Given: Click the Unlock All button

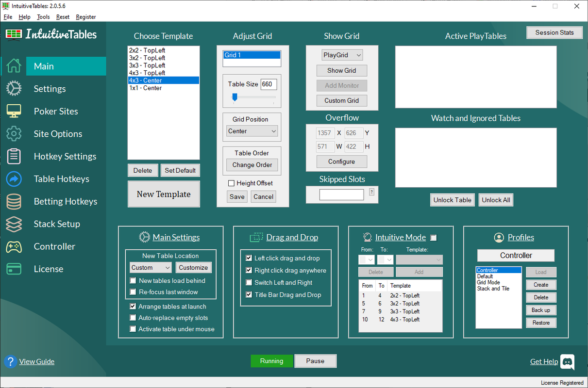Looking at the screenshot, I should (495, 200).
